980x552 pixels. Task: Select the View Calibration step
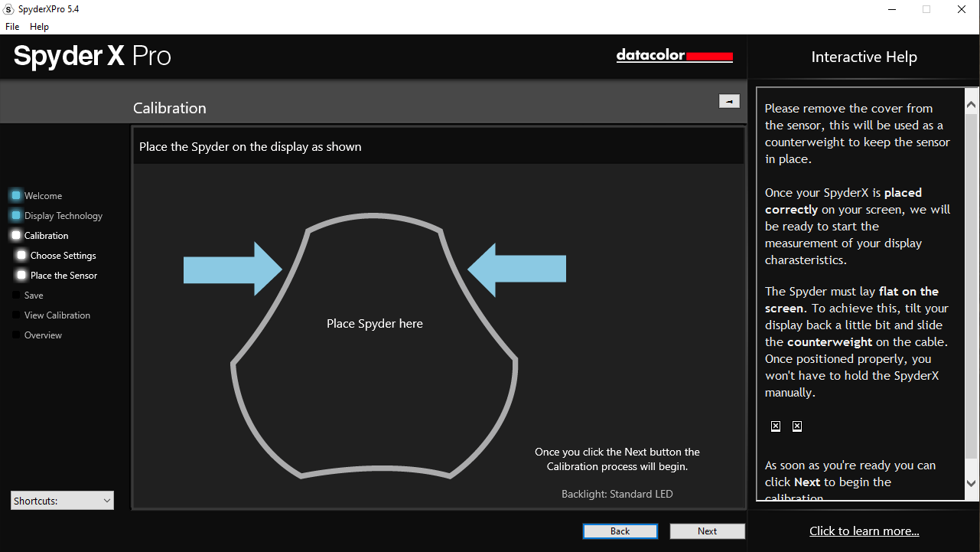[57, 315]
